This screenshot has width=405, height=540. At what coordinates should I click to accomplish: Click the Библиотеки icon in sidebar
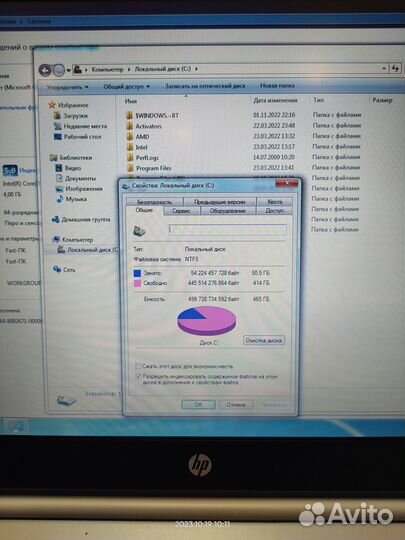(53, 158)
